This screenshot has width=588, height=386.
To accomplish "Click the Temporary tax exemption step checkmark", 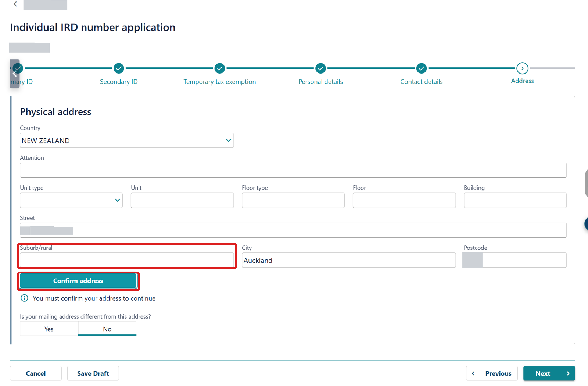I will click(220, 68).
